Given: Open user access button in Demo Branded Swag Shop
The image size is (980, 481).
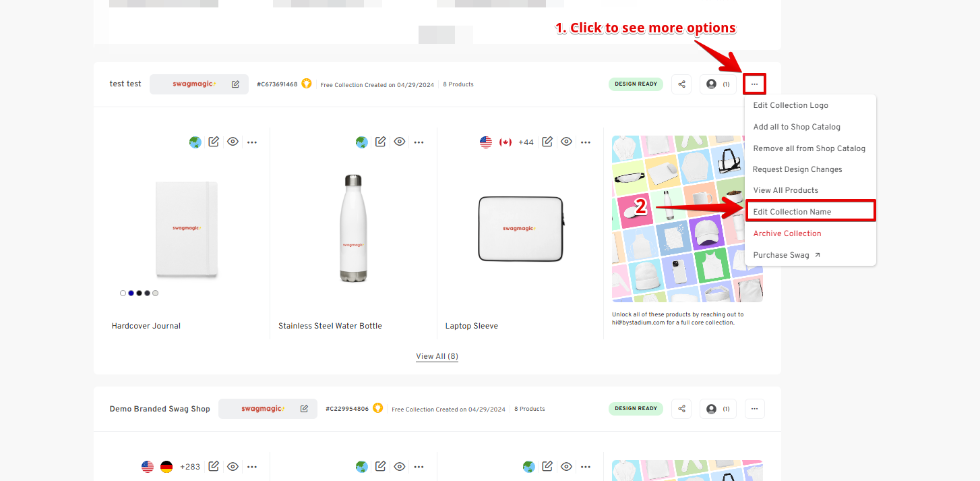Looking at the screenshot, I should pos(718,409).
